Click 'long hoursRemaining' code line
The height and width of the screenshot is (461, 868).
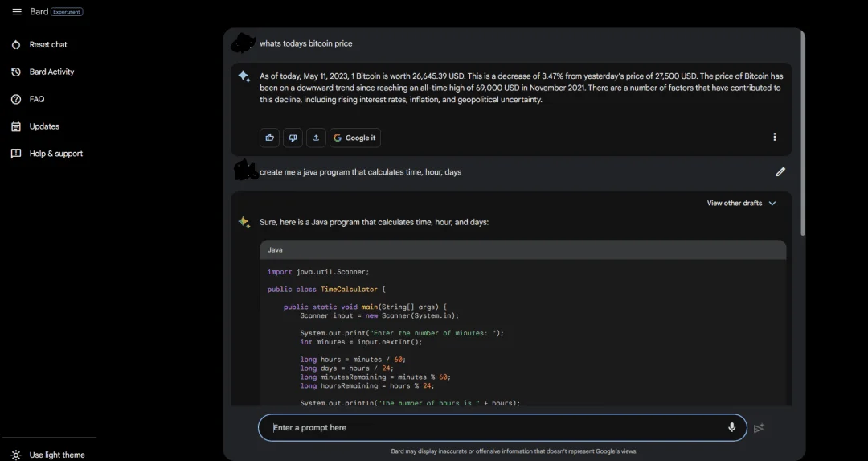tap(367, 385)
